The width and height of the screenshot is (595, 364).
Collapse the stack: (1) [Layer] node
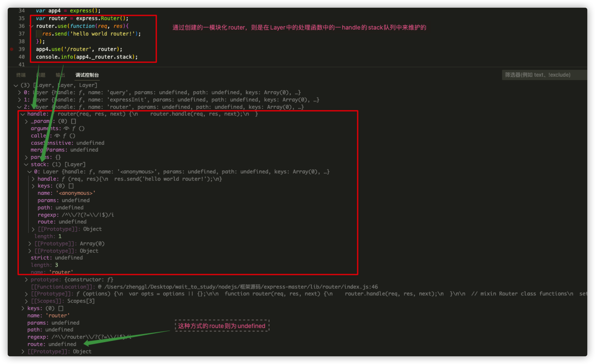(x=26, y=165)
